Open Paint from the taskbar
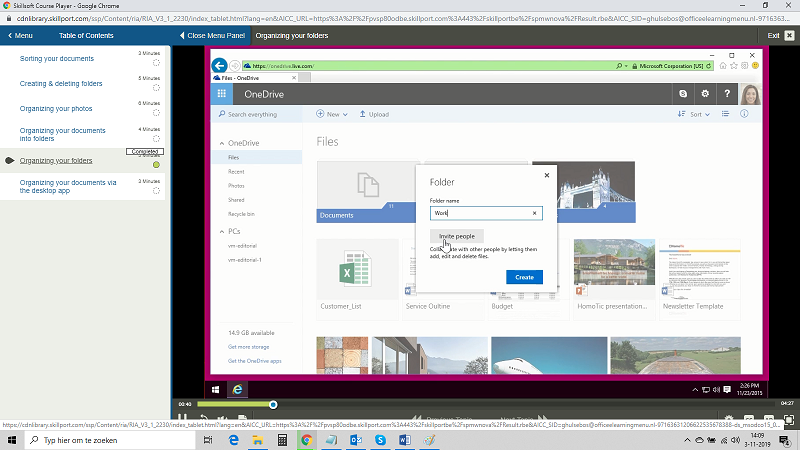 (x=429, y=440)
